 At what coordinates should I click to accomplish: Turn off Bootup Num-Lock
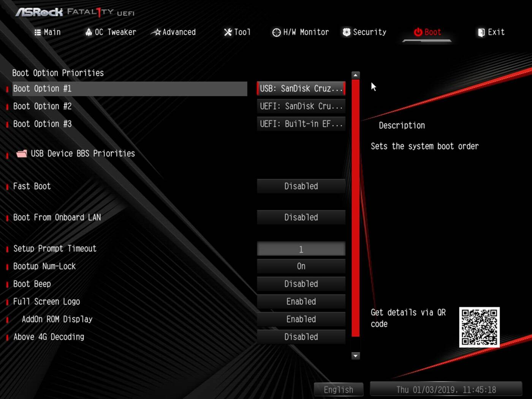point(301,266)
